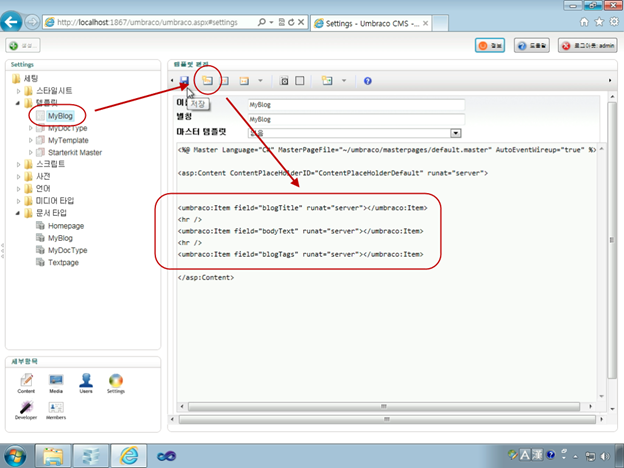Image resolution: width=624 pixels, height=468 pixels.
Task: Expand the MyTemplate node
Action: pos(31,140)
